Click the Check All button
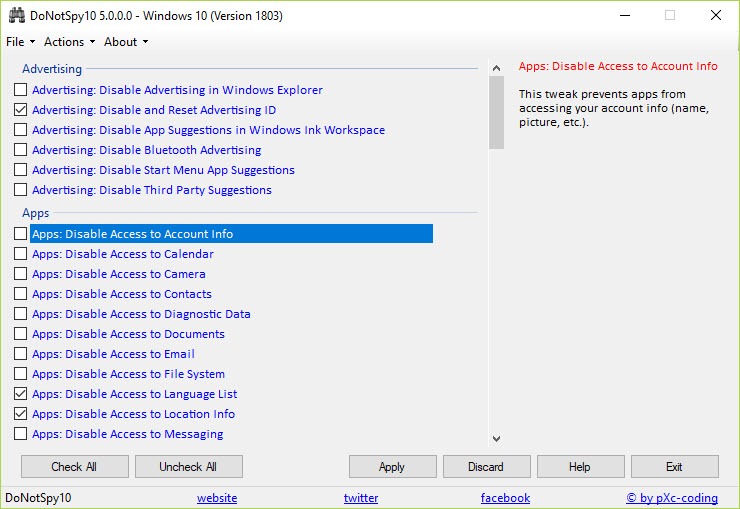Image resolution: width=740 pixels, height=509 pixels. (75, 467)
